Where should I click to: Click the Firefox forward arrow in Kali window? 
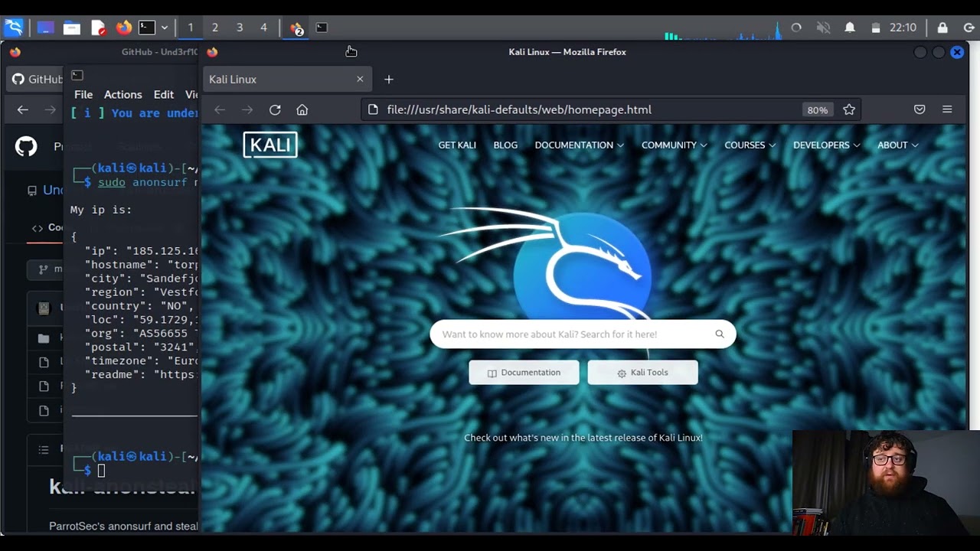[247, 109]
